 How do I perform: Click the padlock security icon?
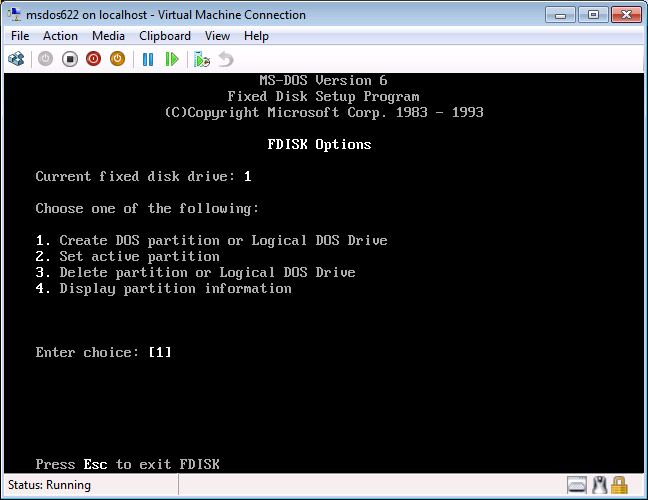[x=619, y=485]
